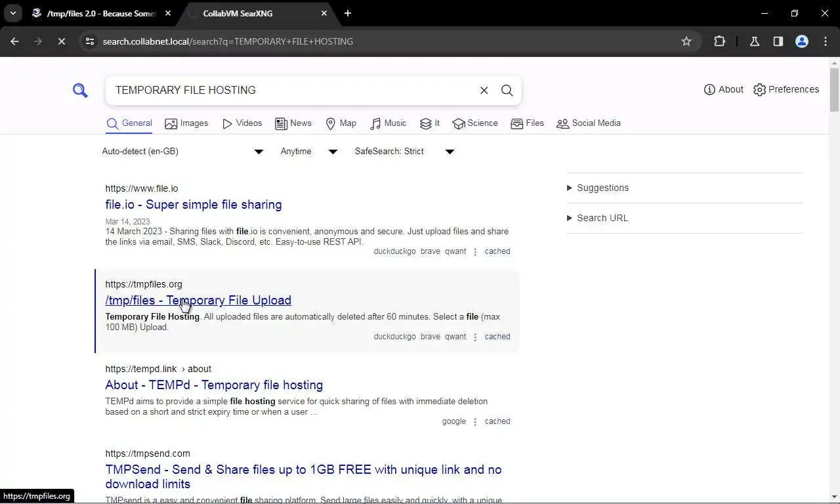Switch to Science tab
Image resolution: width=840 pixels, height=504 pixels.
coord(475,123)
